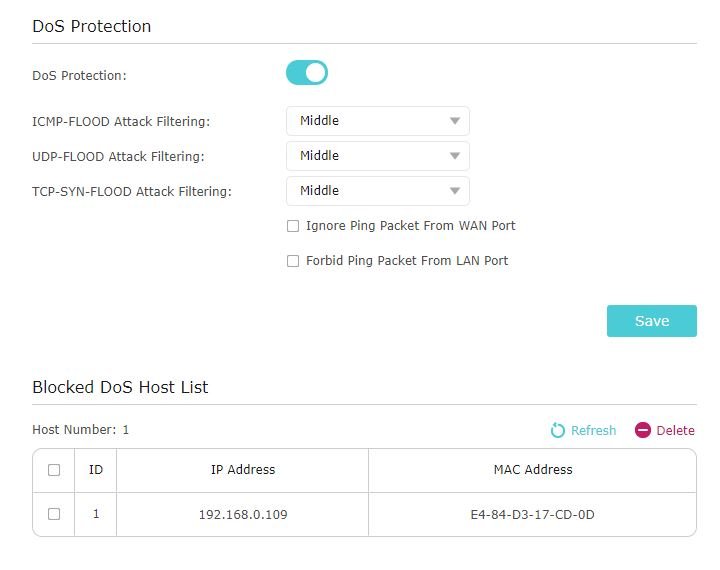Turn off the DoS Protection switch
Image resolution: width=720 pixels, height=570 pixels.
(307, 73)
